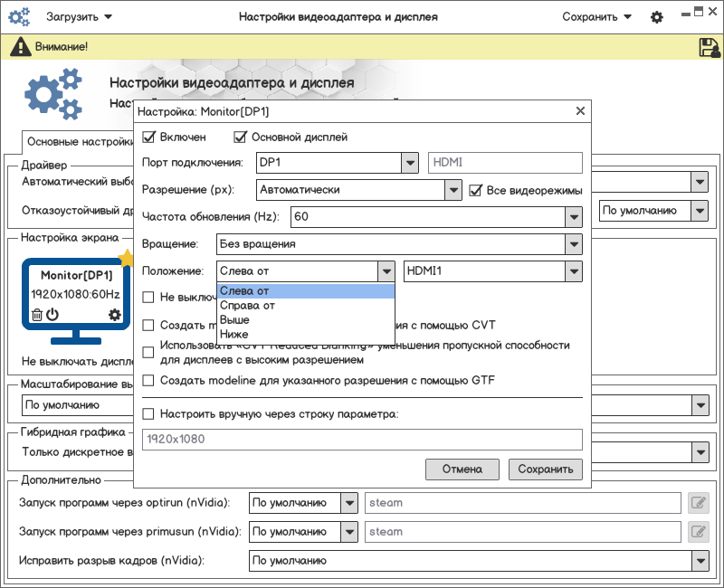The width and height of the screenshot is (724, 588).
Task: Uncheck the Включен checkbox
Action: [x=149, y=138]
